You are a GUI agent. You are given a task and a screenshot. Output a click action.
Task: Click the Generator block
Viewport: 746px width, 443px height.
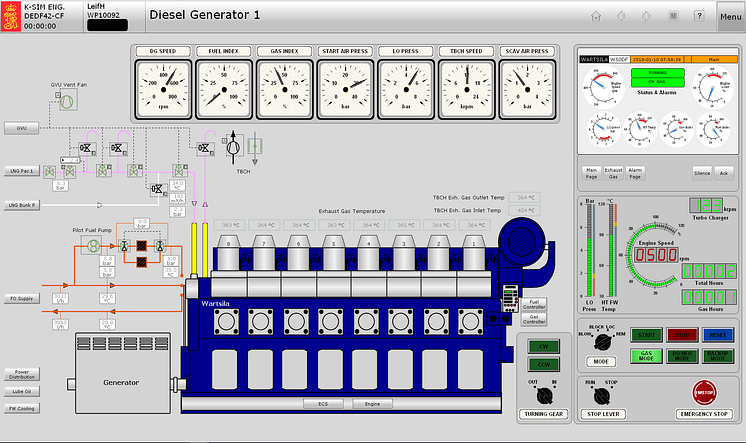click(x=123, y=373)
